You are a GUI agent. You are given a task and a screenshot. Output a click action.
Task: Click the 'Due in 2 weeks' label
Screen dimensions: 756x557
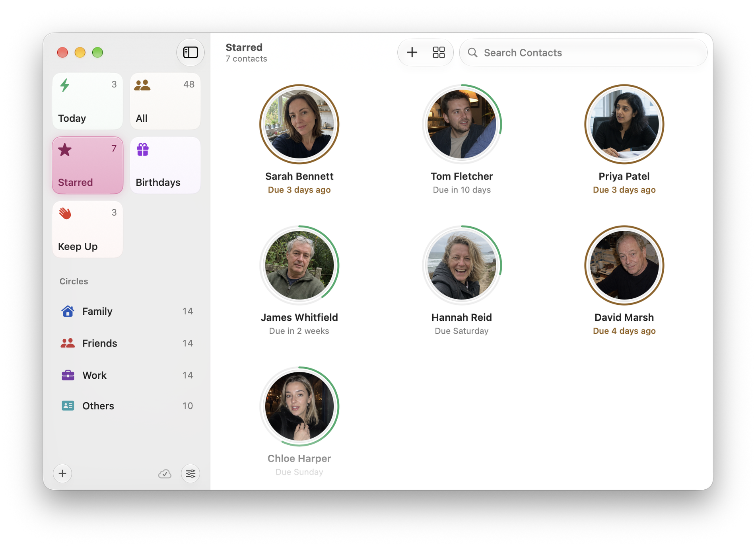click(x=299, y=331)
